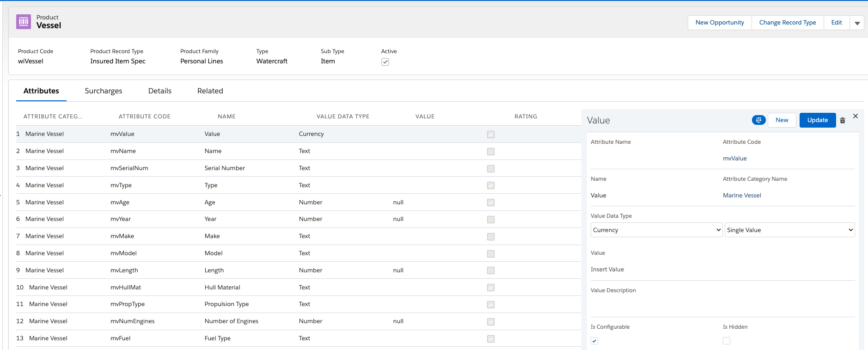Toggle rating checkbox for mvName row

[491, 152]
